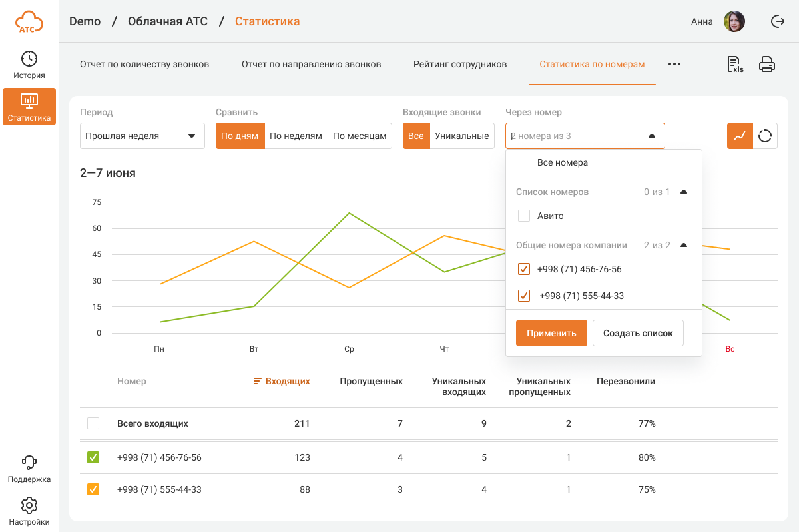Switch to pie chart view
Screen dimensions: 799x532
(765, 136)
